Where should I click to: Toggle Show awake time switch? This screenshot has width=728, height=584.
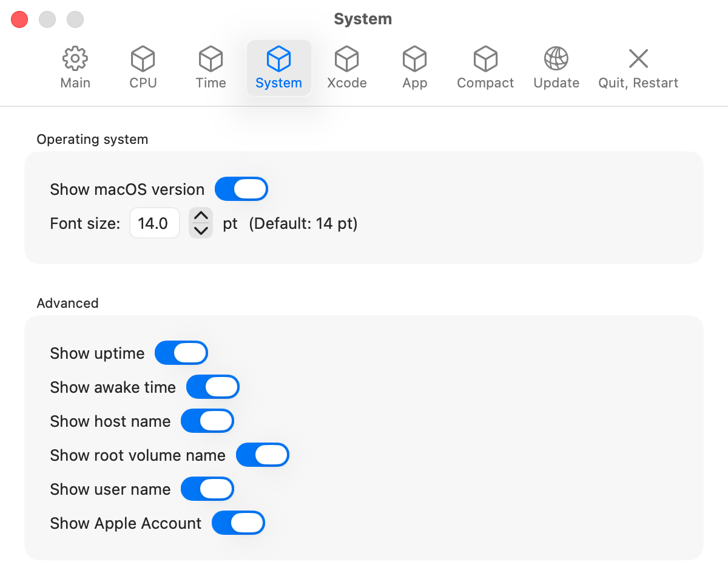(x=213, y=387)
